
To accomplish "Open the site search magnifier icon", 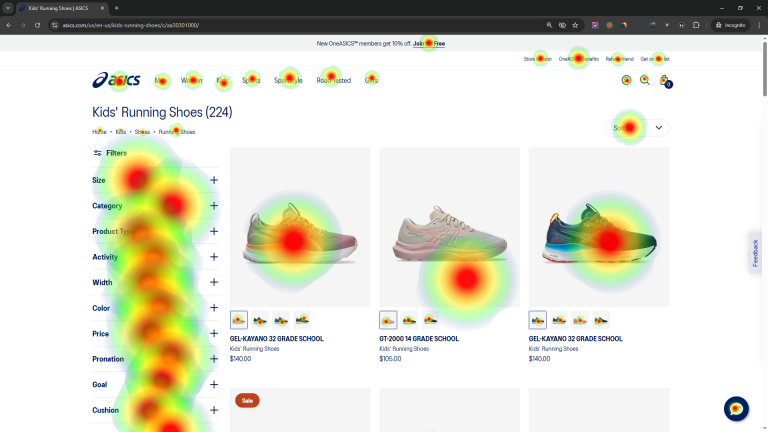I will 645,80.
